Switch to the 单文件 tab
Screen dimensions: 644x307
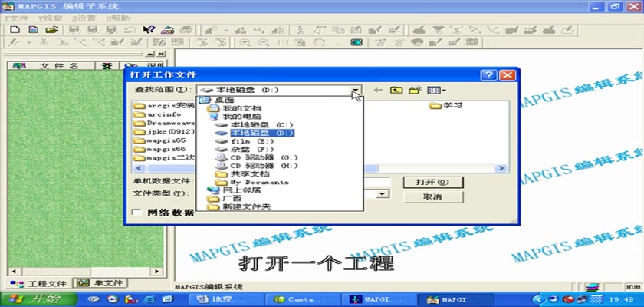(x=101, y=282)
